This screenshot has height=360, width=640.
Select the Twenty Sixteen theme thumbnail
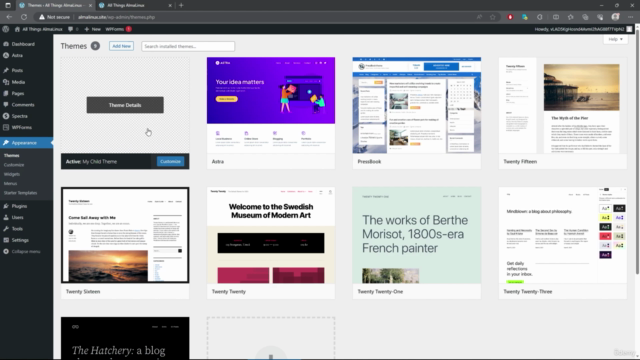(x=125, y=235)
